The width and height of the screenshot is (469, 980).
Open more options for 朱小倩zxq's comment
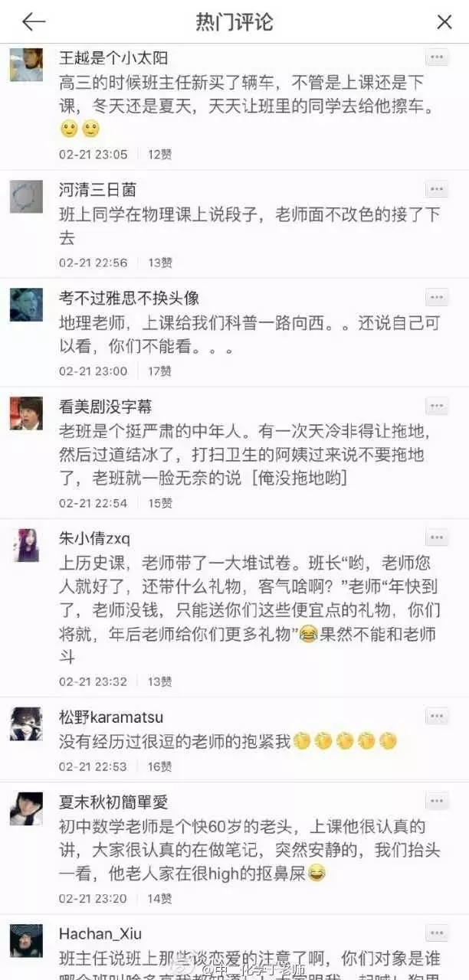tap(437, 538)
